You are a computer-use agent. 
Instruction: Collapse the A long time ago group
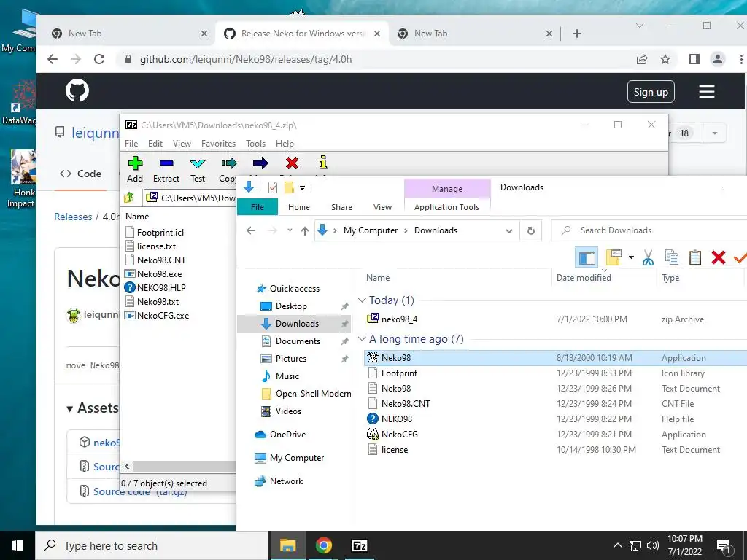(x=362, y=339)
